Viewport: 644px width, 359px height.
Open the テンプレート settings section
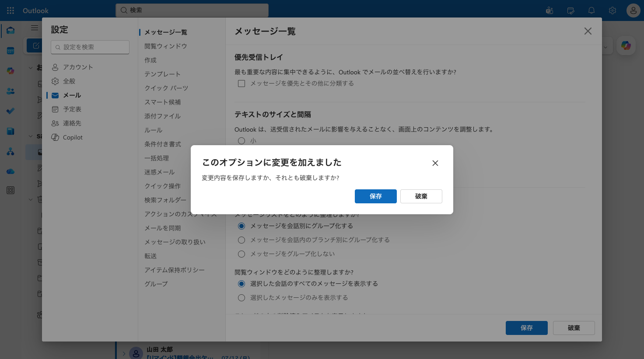(x=162, y=74)
